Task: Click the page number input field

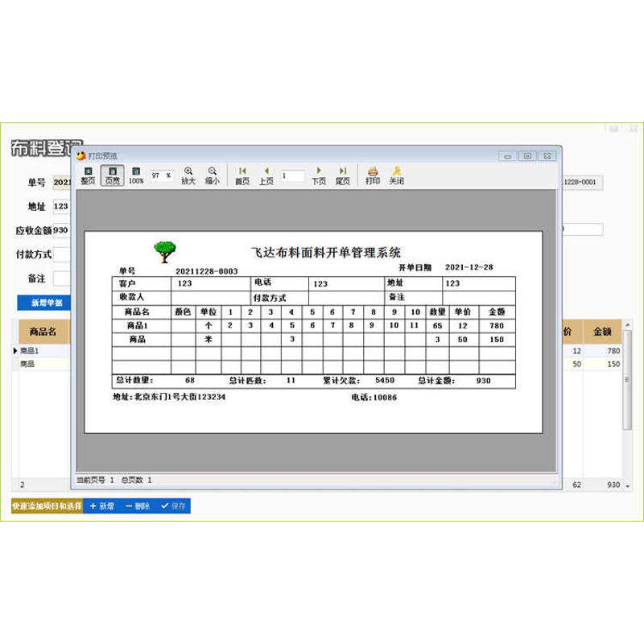Action: [292, 175]
